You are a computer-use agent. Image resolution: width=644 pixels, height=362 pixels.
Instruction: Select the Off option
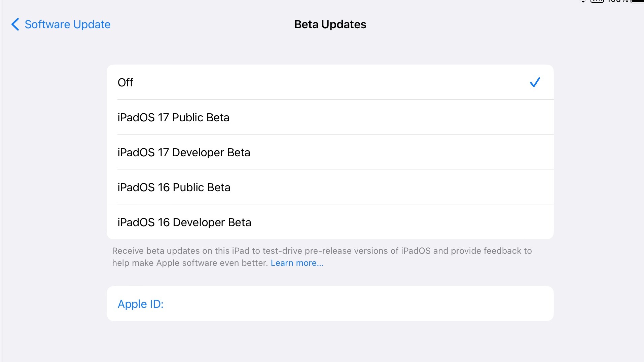click(330, 82)
